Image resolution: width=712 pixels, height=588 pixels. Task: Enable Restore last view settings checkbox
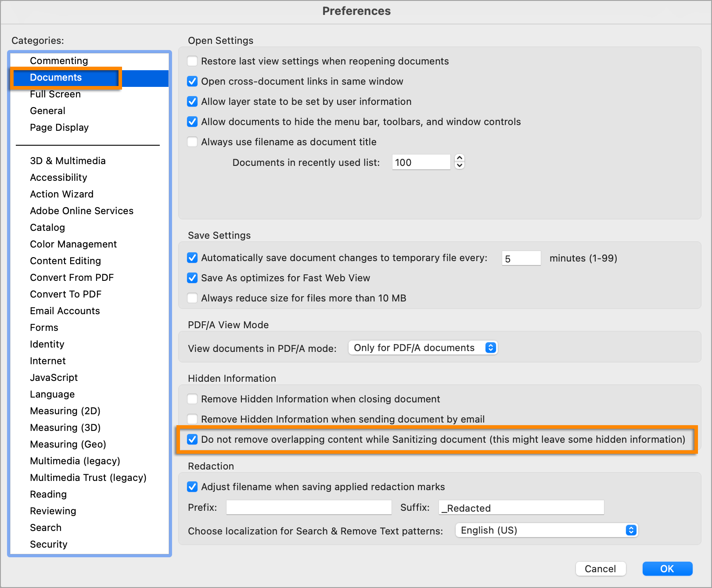point(192,61)
